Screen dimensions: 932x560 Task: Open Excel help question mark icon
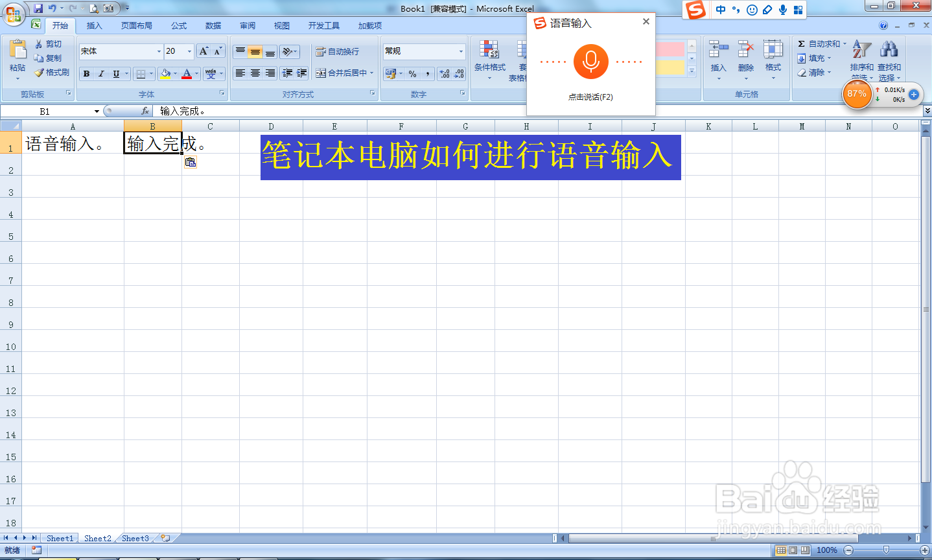pyautogui.click(x=883, y=26)
